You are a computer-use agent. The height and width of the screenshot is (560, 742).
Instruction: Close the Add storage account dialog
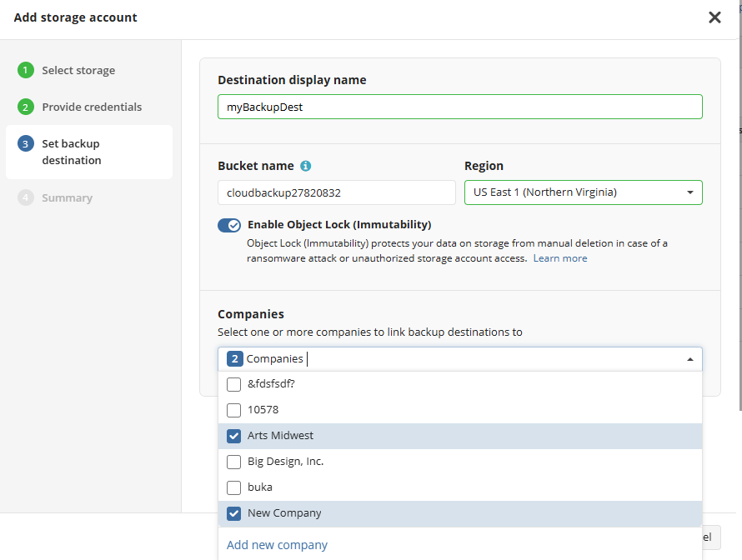714,17
